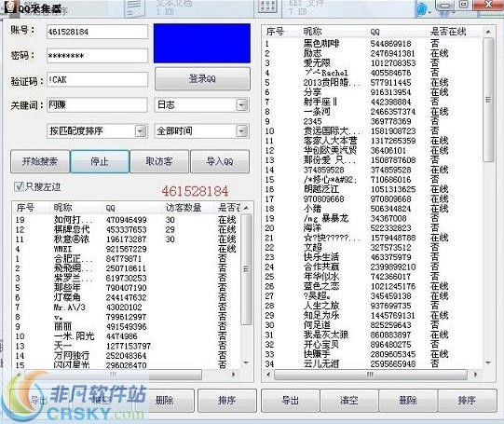Click left list vertical scrollbar thumb
This screenshot has width=504, height=424.
coord(246,269)
